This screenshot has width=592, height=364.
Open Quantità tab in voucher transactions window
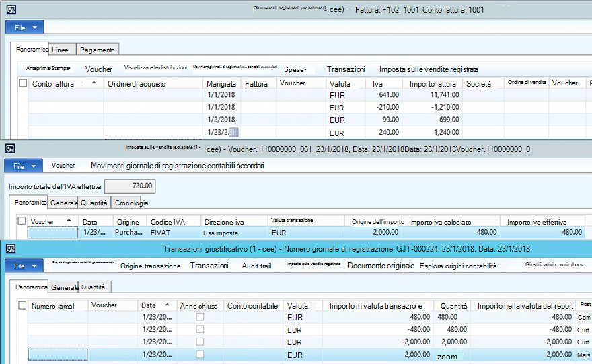pos(94,287)
